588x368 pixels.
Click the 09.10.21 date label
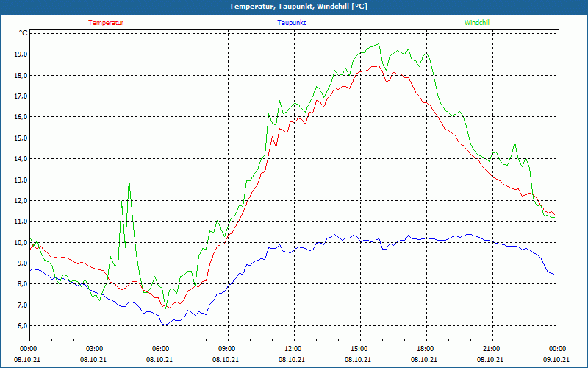coord(556,359)
